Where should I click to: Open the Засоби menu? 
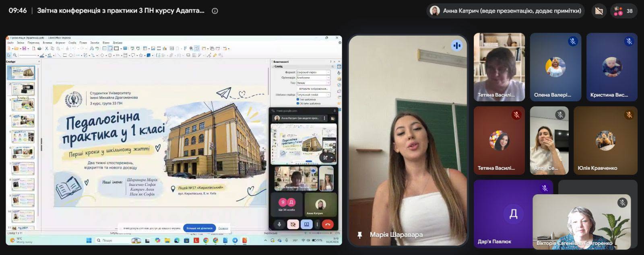point(95,43)
